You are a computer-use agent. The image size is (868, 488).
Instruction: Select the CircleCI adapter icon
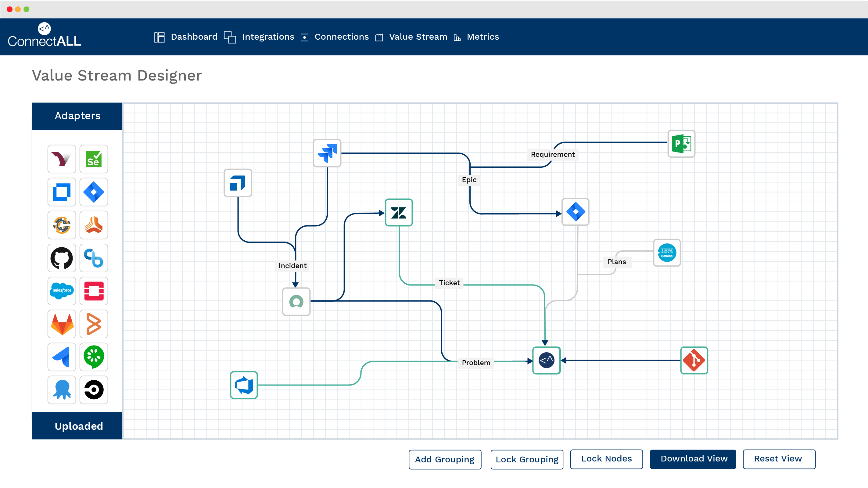click(x=94, y=390)
